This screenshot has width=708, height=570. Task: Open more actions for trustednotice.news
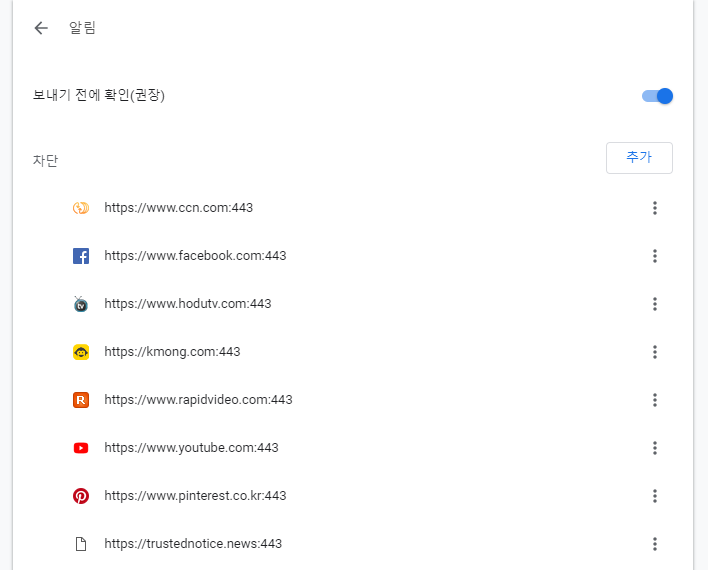655,544
